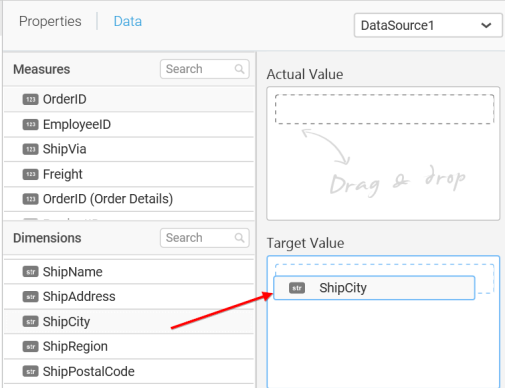The height and width of the screenshot is (388, 505).
Task: Select the Freight measure
Action: coord(129,174)
